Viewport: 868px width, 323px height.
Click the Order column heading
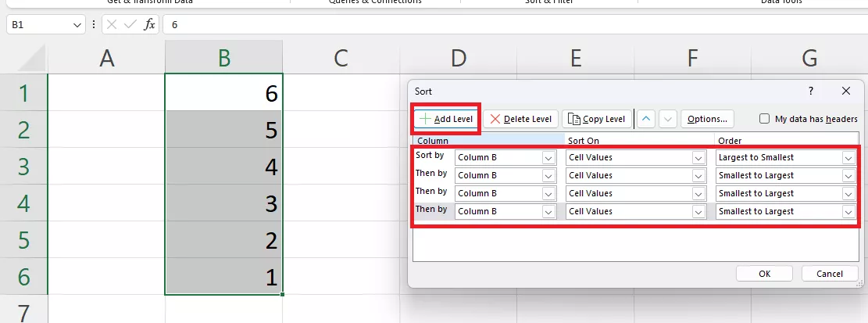pyautogui.click(x=730, y=141)
